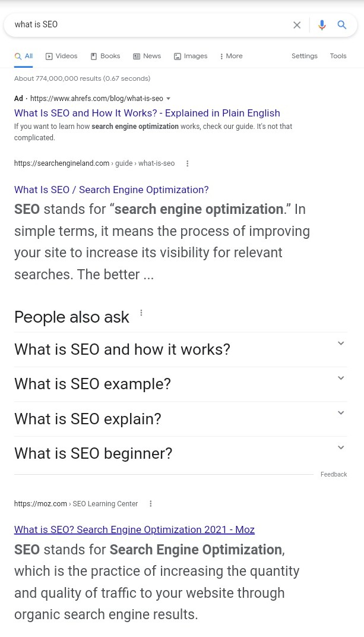
Task: Expand "What is SEO and how it works?"
Action: tap(341, 343)
